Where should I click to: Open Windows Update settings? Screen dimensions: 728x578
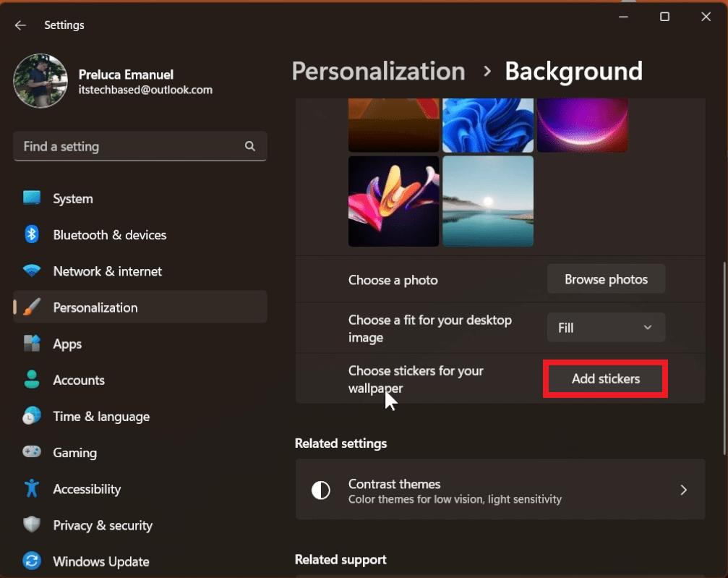[100, 561]
